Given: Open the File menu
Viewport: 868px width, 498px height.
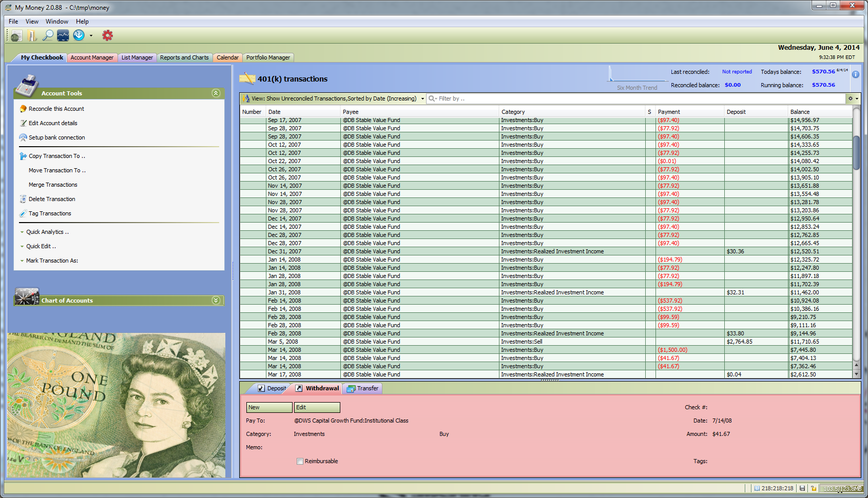Looking at the screenshot, I should [13, 22].
